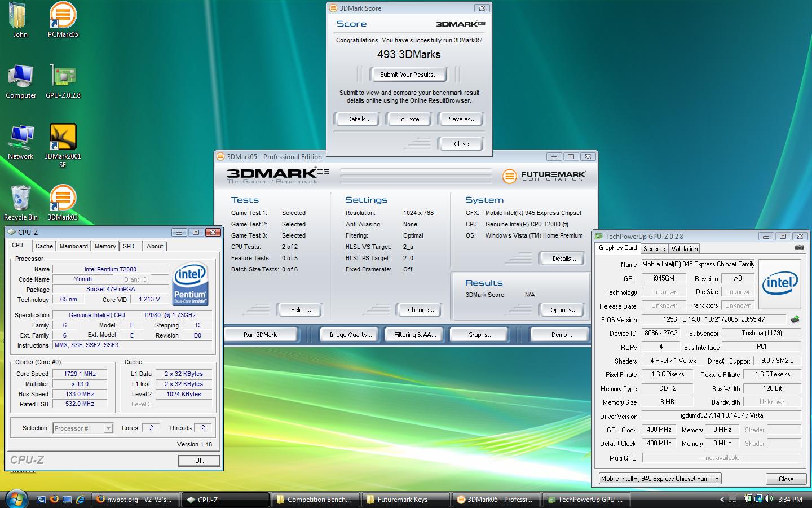Screen dimensions: 812x508
Task: Click the GPU-Z Driver Version field
Action: 722,415
